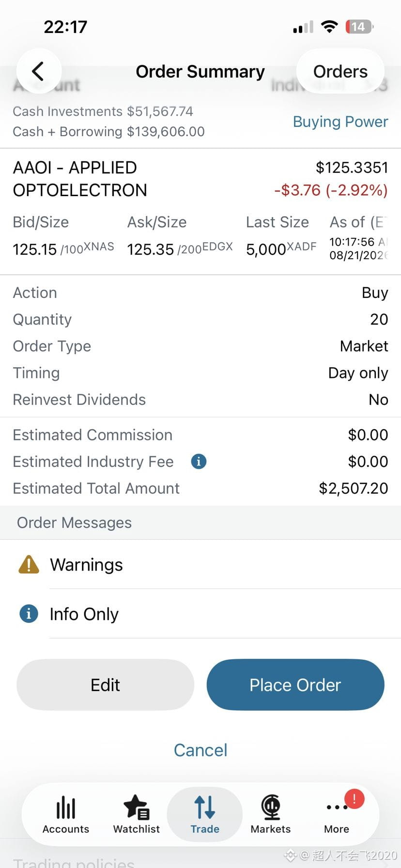
Task: Expand the Warnings message row
Action: click(x=200, y=565)
